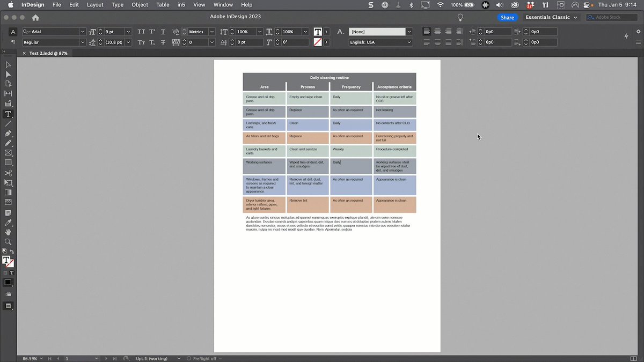
Task: Select the Rectangle Frame tool
Action: [x=8, y=153]
